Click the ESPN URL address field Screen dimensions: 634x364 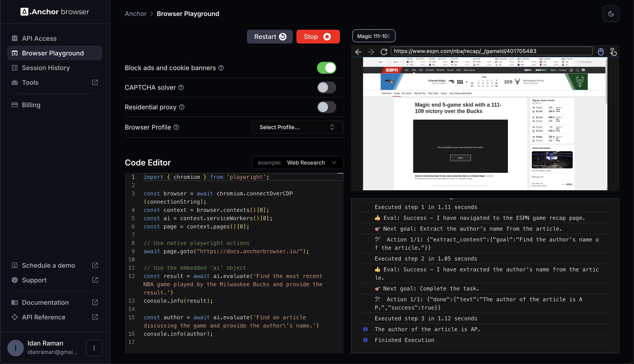tap(491, 51)
